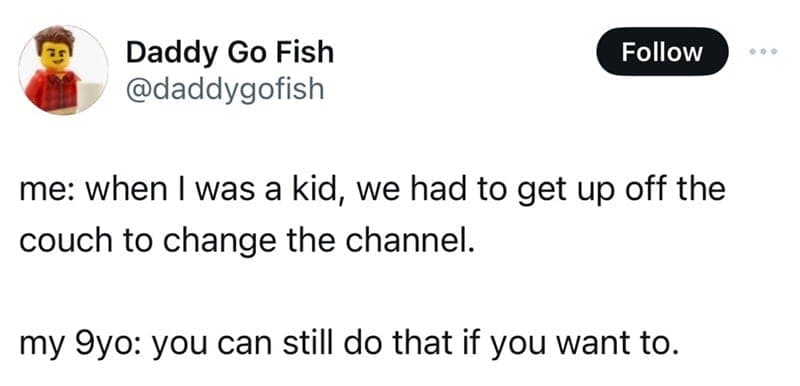This screenshot has height=386, width=800.
Task: Click the line 'couch to change the channel.'
Action: click(247, 241)
